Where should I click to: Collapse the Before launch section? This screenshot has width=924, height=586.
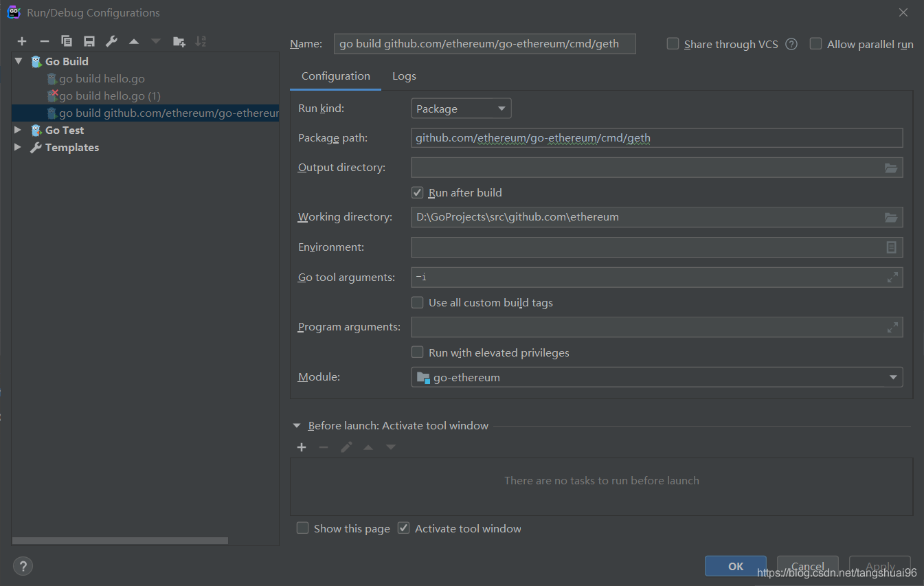[297, 426]
